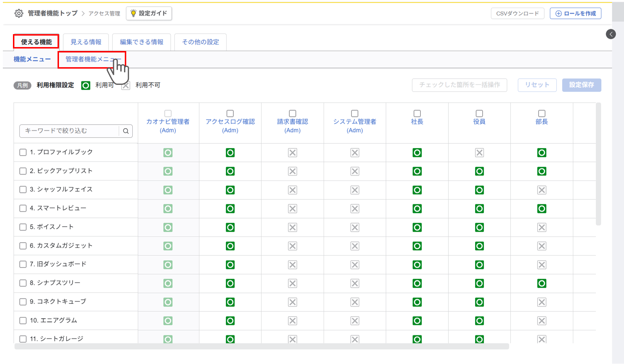Click the magnifier search icon in keyword filter

126,131
